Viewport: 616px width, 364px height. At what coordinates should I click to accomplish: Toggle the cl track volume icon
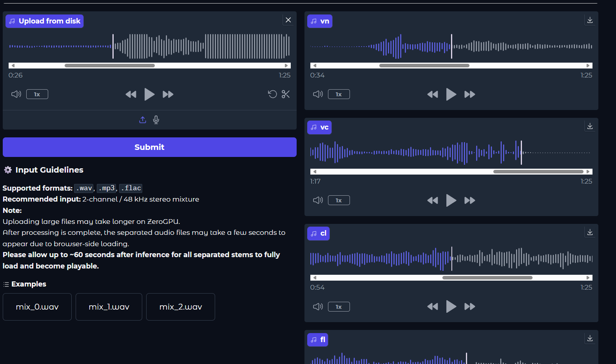coord(318,306)
